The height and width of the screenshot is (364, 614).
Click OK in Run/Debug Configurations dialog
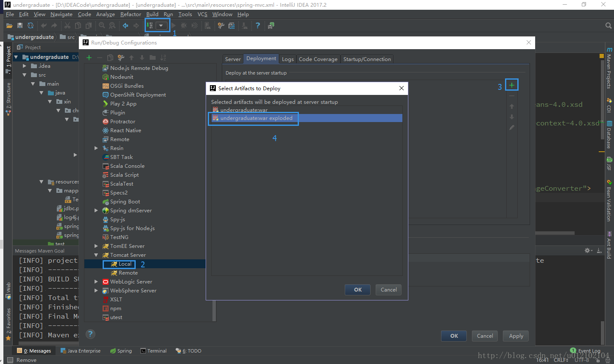pyautogui.click(x=454, y=336)
